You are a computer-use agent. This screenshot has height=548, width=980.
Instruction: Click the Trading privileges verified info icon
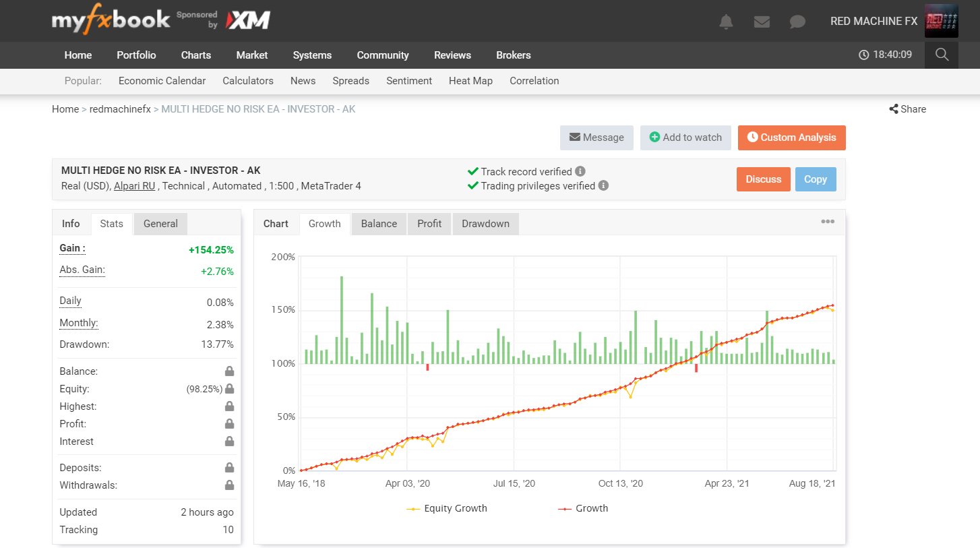point(603,185)
